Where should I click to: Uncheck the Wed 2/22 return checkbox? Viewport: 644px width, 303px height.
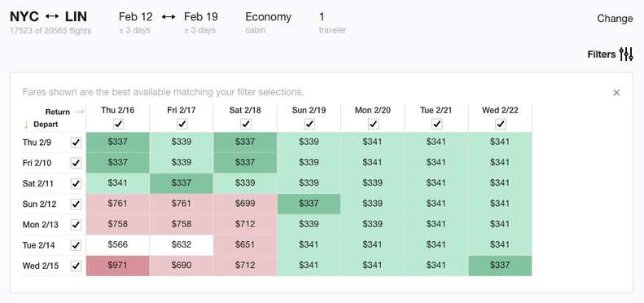500,124
